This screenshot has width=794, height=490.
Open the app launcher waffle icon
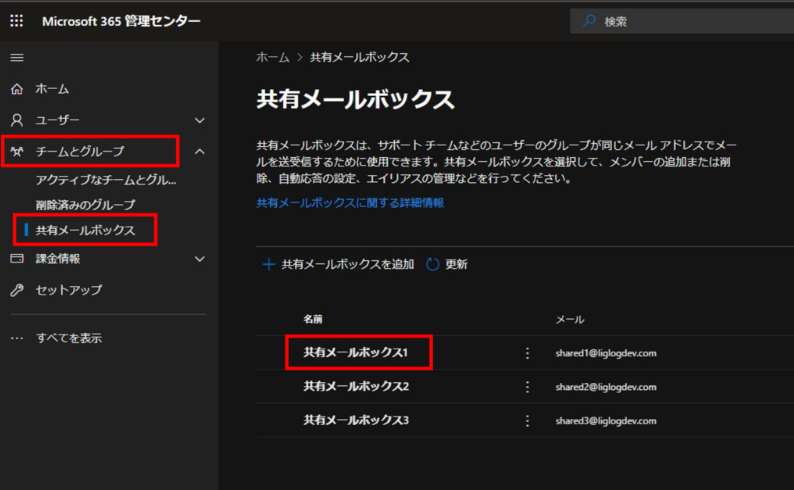[17, 21]
